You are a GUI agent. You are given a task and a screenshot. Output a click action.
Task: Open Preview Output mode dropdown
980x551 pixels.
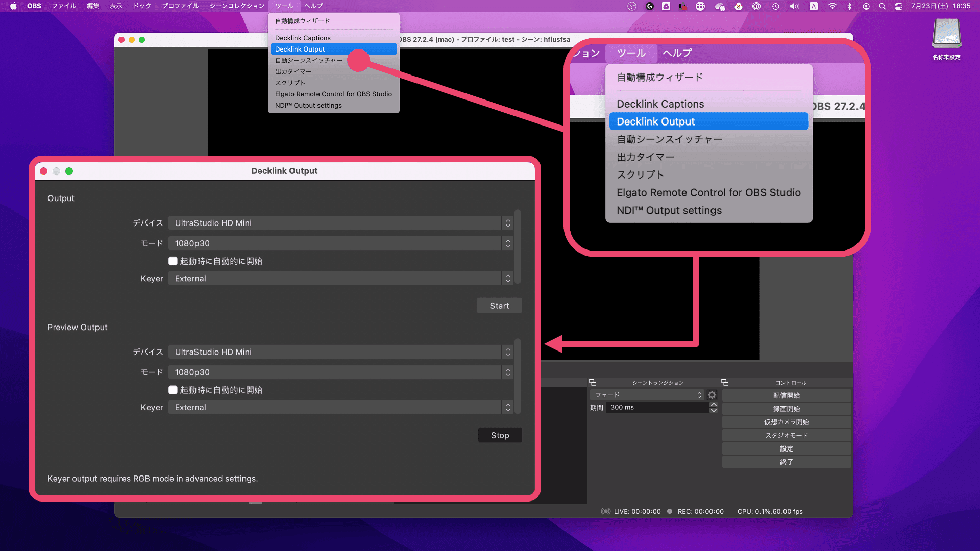click(x=340, y=372)
